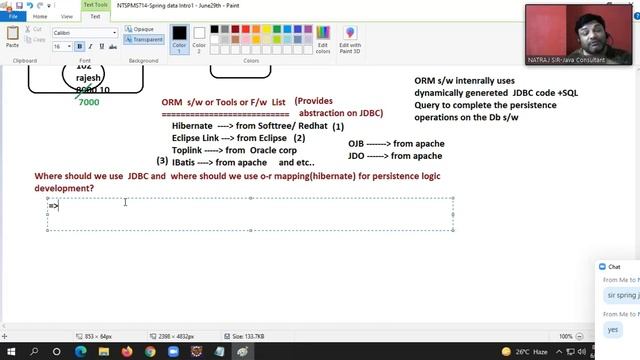The image size is (640, 360).
Task: Toggle Italic formatting
Action: point(91,47)
